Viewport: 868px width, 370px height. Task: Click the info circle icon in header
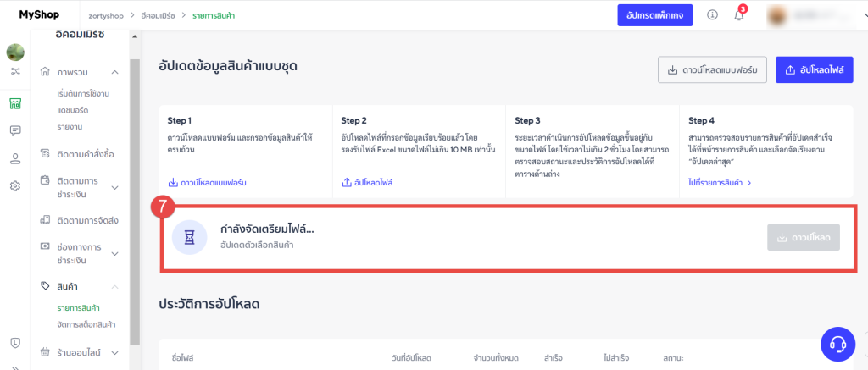coord(712,15)
